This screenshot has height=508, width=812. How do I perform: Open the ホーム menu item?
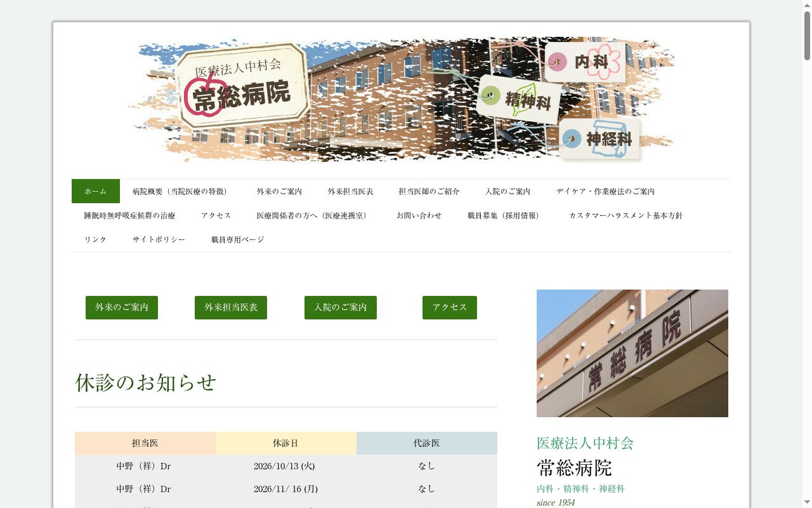[96, 191]
